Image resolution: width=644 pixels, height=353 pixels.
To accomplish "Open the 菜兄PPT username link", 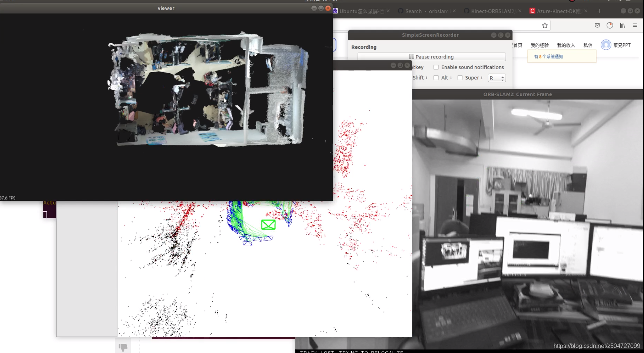I will pos(622,45).
